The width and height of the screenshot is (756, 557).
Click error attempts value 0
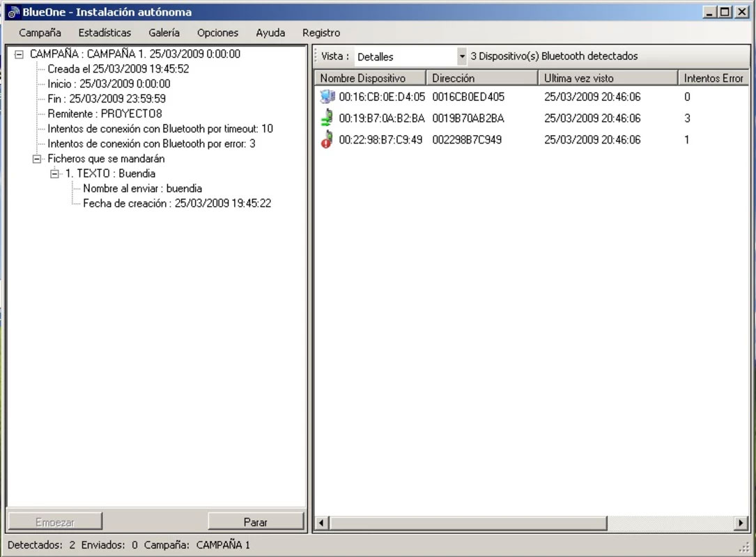click(687, 97)
